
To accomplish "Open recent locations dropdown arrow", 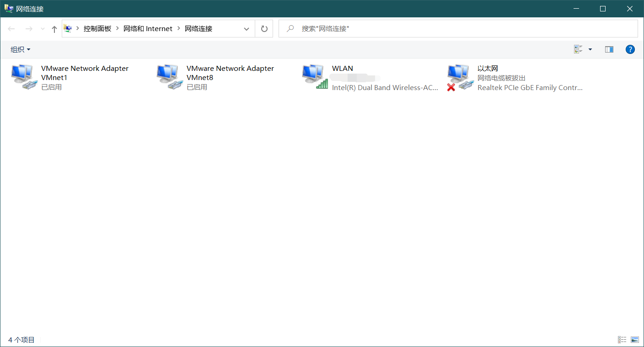I will point(43,29).
